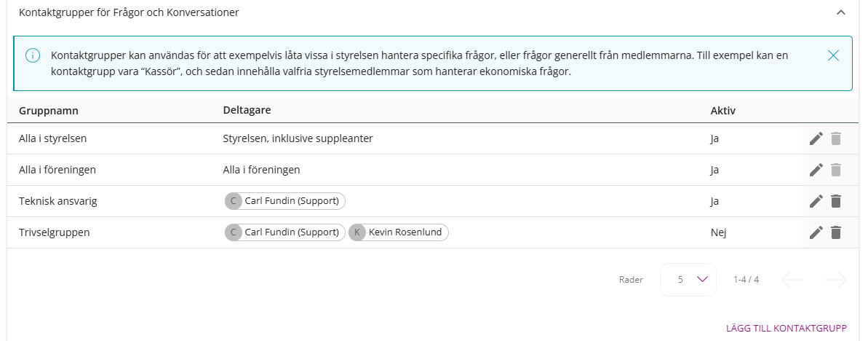Edit the Alla i styrelsen group
This screenshot has height=341, width=868.
point(816,138)
